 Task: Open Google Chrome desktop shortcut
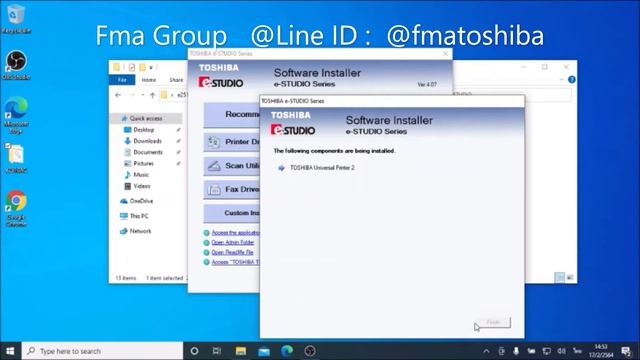(x=16, y=208)
